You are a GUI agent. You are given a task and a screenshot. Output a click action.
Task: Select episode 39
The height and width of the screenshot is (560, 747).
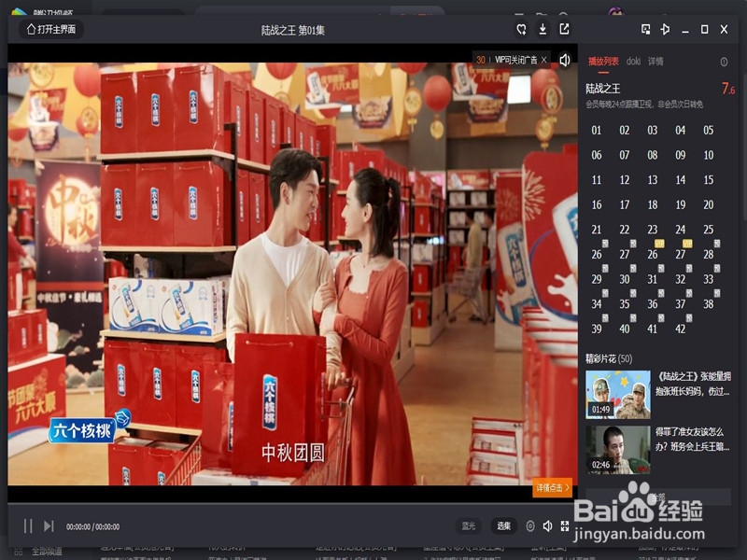(597, 329)
